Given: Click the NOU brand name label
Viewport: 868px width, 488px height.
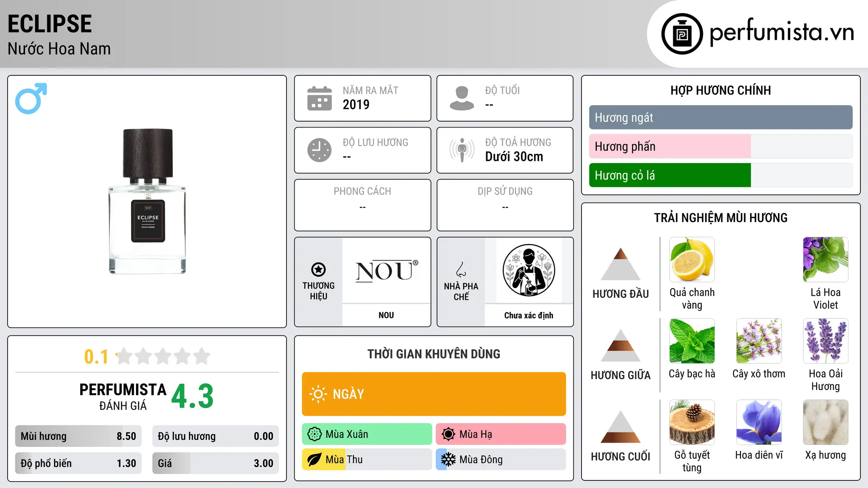Looking at the screenshot, I should point(387,315).
